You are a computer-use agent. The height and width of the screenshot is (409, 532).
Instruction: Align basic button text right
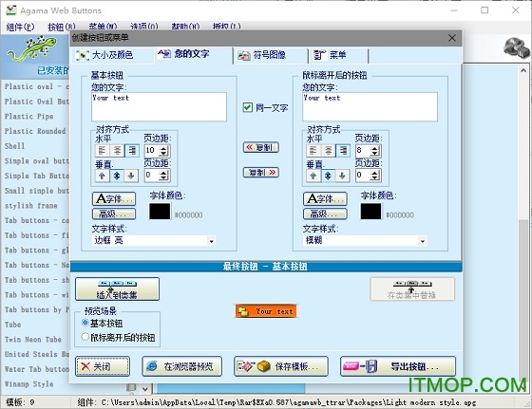[132, 151]
